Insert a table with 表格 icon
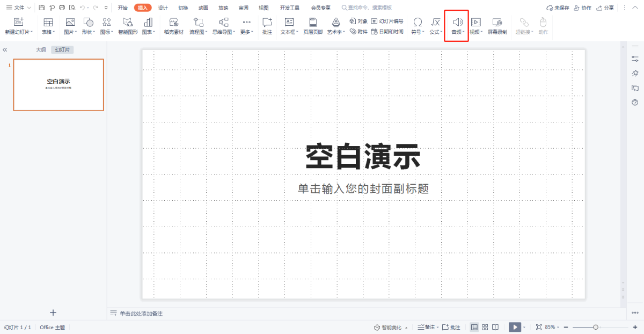This screenshot has height=334, width=644. (x=48, y=22)
